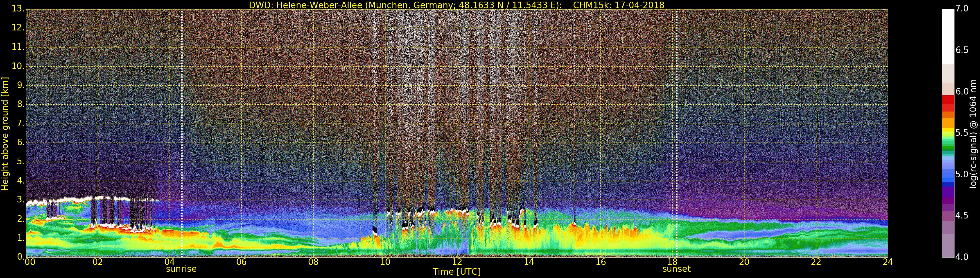The image size is (980, 278).
Task: Click the colorbar label 'log(rc-signal) @ 1064 nm'
Action: (x=973, y=134)
